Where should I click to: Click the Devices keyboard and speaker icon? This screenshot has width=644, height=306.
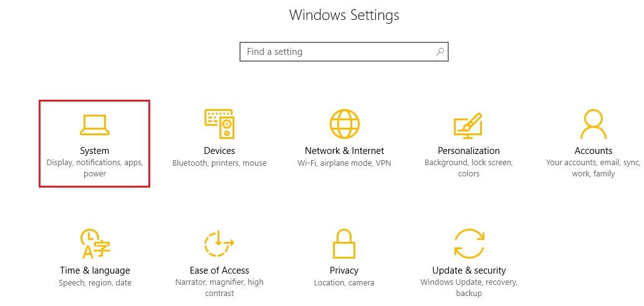click(x=219, y=123)
